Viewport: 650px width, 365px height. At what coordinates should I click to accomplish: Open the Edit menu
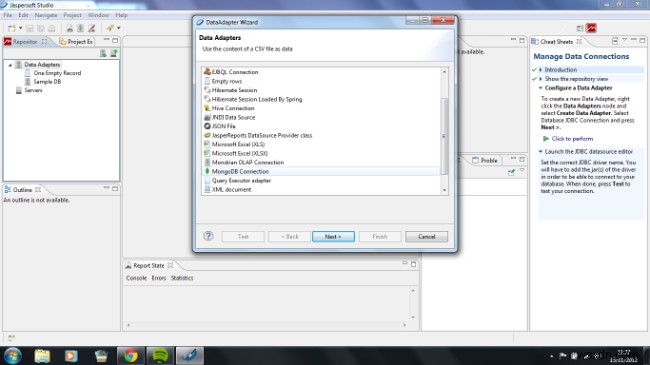coord(23,15)
